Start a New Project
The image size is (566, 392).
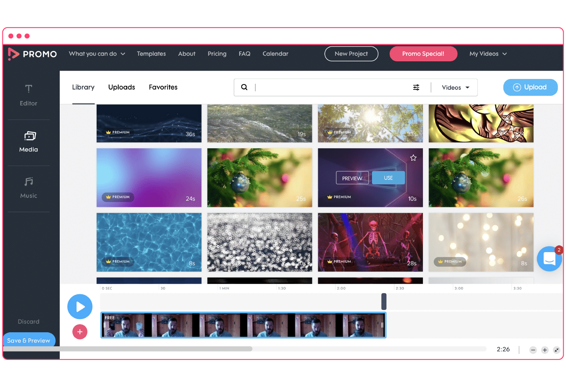click(x=351, y=53)
